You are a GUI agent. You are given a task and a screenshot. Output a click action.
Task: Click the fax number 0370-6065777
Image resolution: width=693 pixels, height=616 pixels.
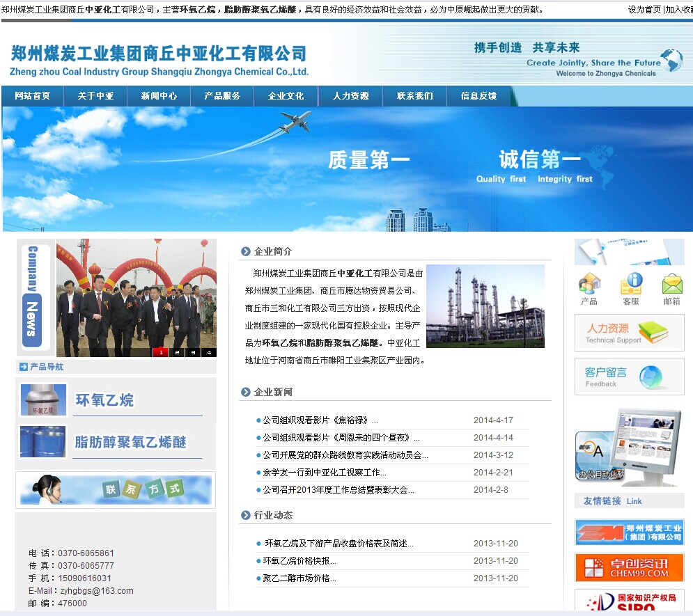point(86,566)
